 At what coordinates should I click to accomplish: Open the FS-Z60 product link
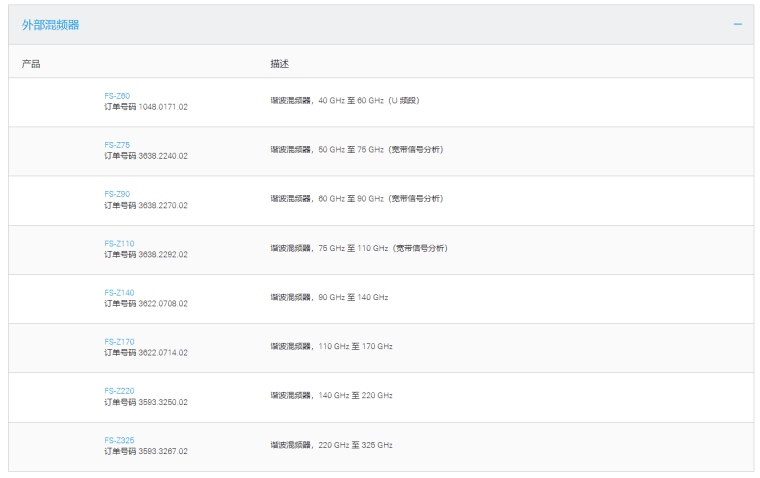click(117, 96)
